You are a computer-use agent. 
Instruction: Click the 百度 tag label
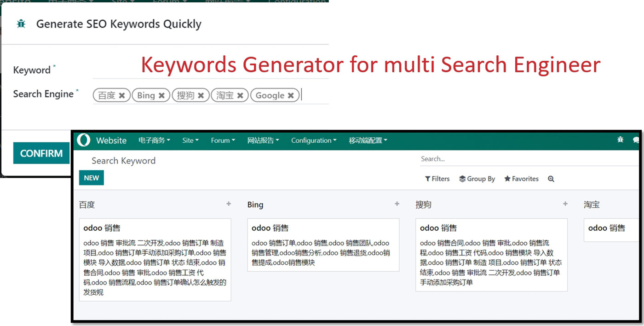point(107,95)
